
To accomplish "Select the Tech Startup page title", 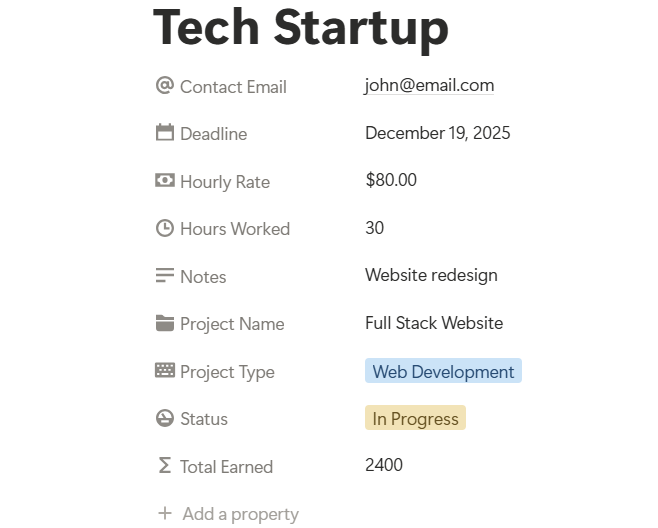I will 300,28.
